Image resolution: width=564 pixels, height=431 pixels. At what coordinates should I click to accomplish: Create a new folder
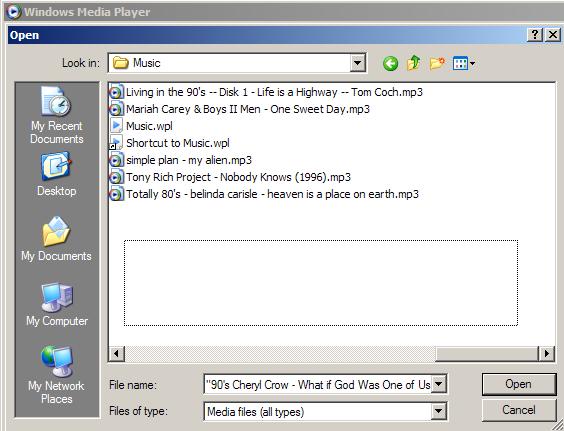coord(437,63)
